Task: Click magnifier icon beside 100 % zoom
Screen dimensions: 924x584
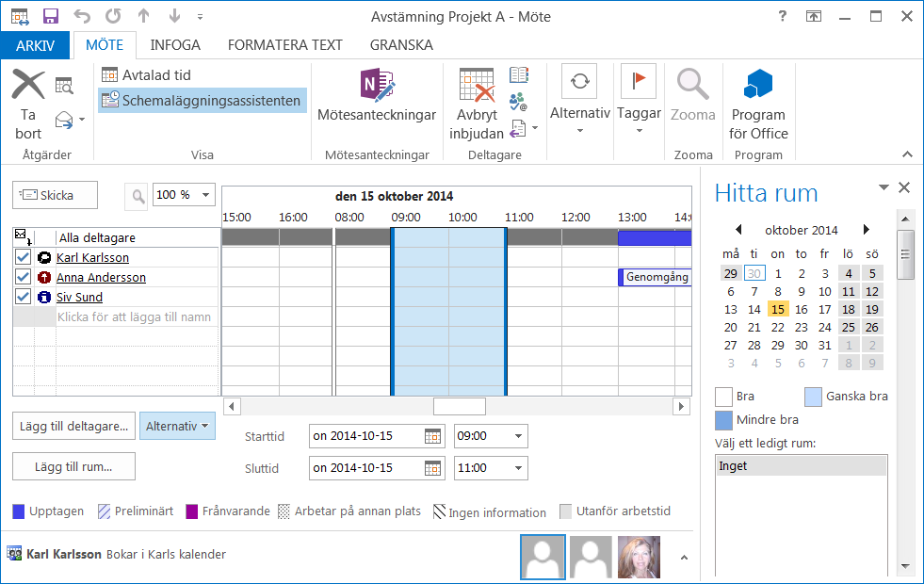Action: [x=138, y=196]
